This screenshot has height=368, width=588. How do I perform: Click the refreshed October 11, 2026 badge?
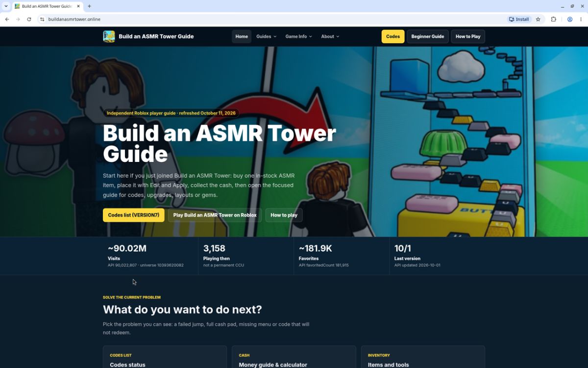click(171, 113)
